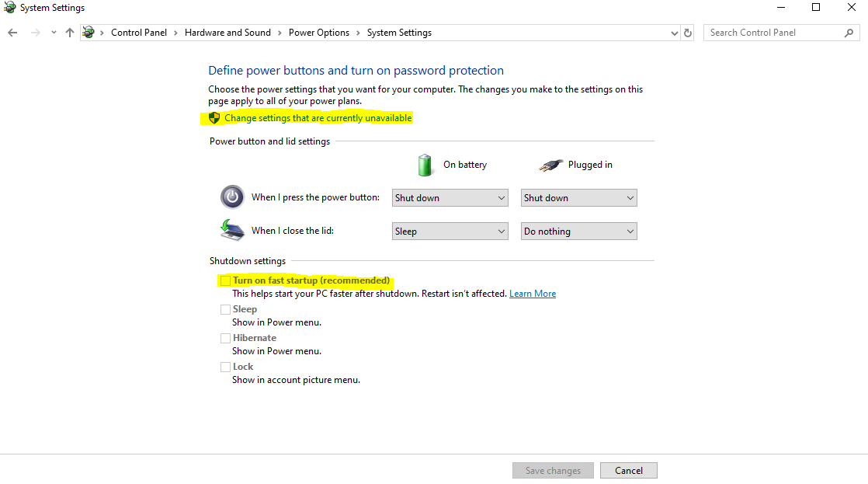This screenshot has height=484, width=868.
Task: Navigate to Hardware and Sound breadcrumb
Action: pyautogui.click(x=227, y=33)
